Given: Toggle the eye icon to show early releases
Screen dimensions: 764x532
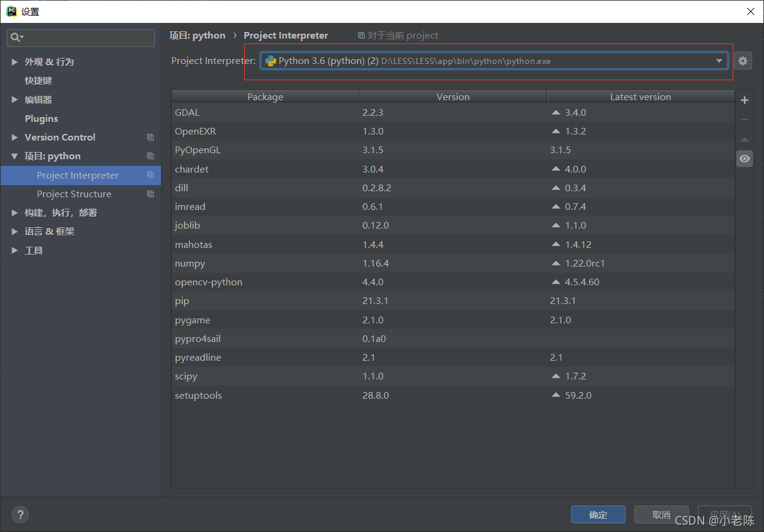Looking at the screenshot, I should click(x=744, y=158).
